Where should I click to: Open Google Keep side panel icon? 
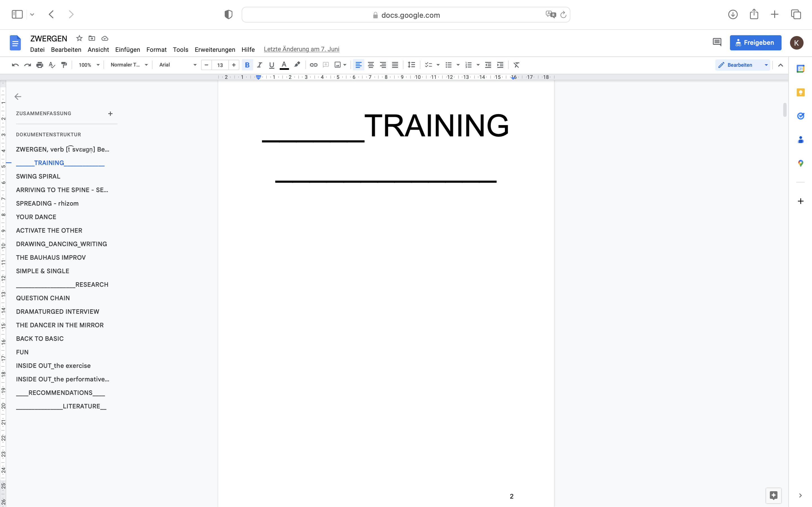801,93
